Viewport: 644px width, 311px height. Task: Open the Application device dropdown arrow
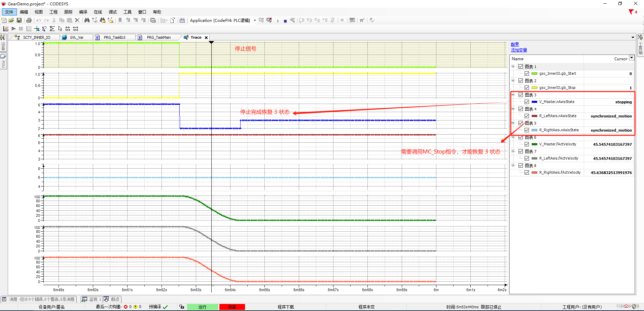point(255,21)
